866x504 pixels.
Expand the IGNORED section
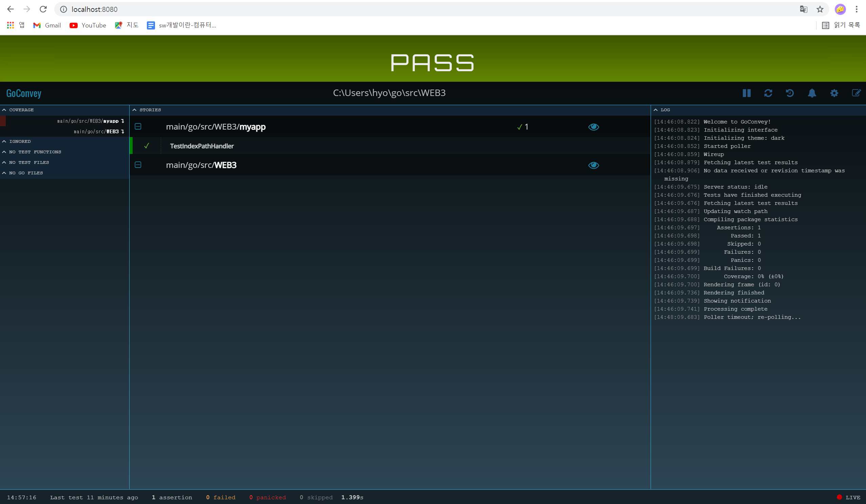[17, 141]
